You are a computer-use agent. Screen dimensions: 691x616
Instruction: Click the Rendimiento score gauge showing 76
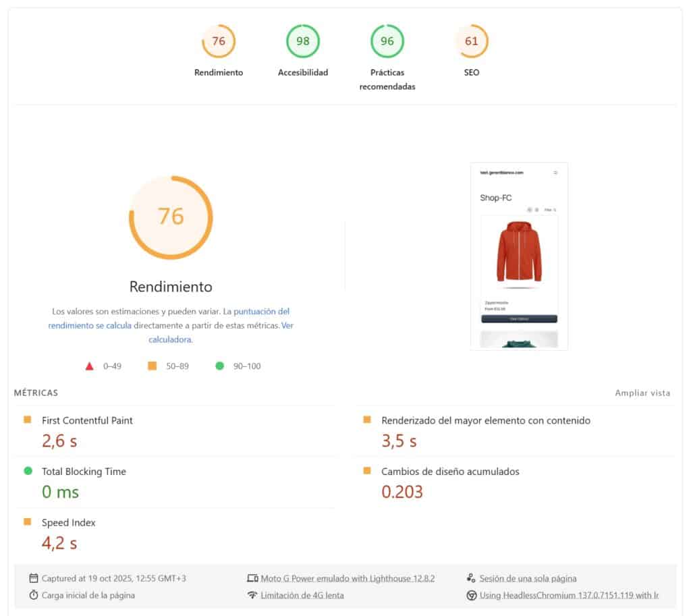click(219, 41)
